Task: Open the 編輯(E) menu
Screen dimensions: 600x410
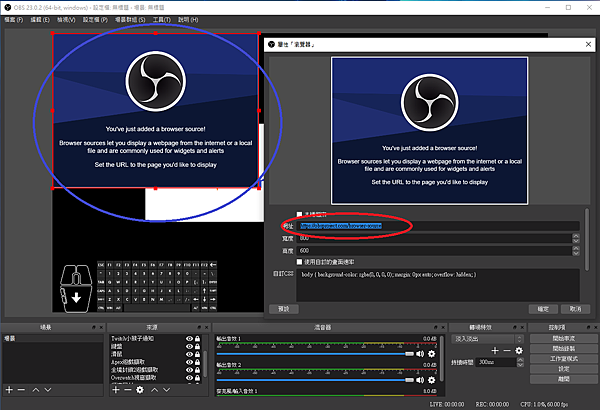Action: tap(40, 20)
